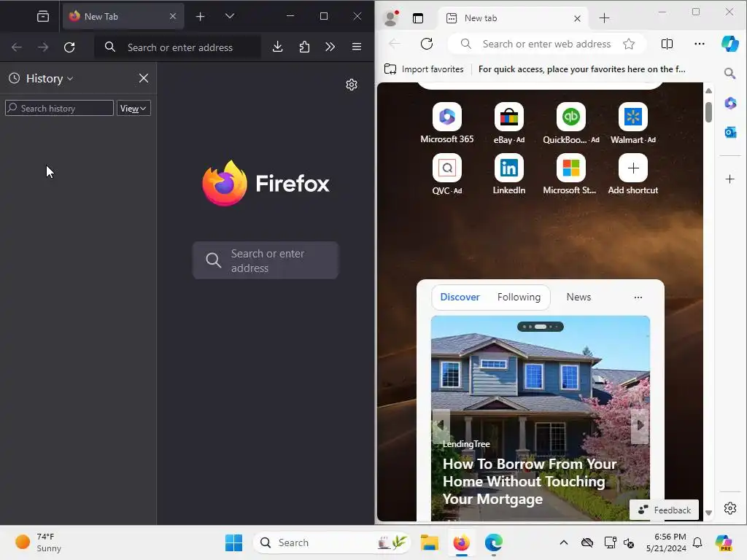Viewport: 747px width, 560px height.
Task: Add page to favorites star in Edge
Action: coord(629,44)
